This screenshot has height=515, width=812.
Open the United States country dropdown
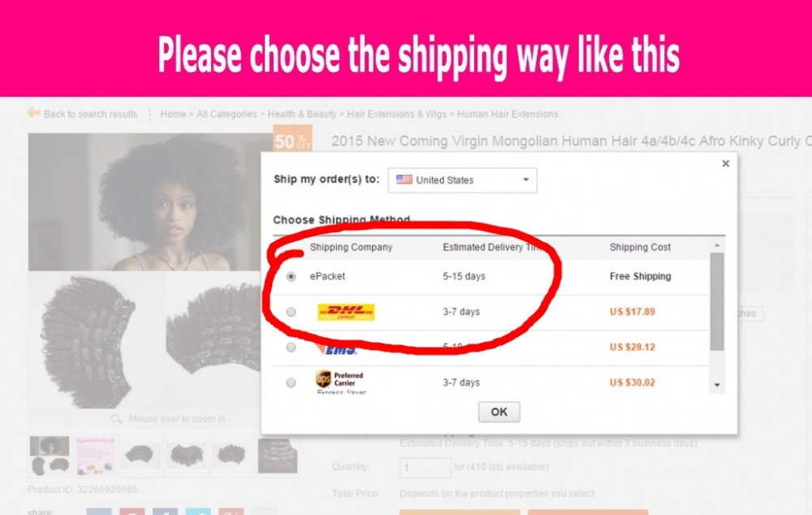[463, 180]
